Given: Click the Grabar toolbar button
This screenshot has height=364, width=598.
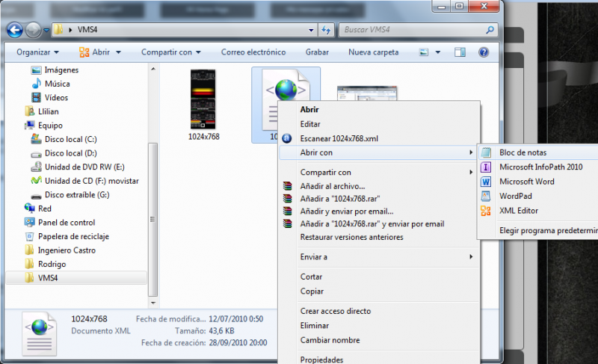Looking at the screenshot, I should (x=317, y=52).
